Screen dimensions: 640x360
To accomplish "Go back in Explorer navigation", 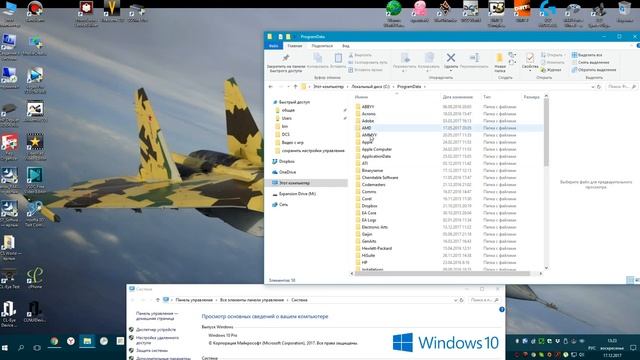I will (x=271, y=87).
